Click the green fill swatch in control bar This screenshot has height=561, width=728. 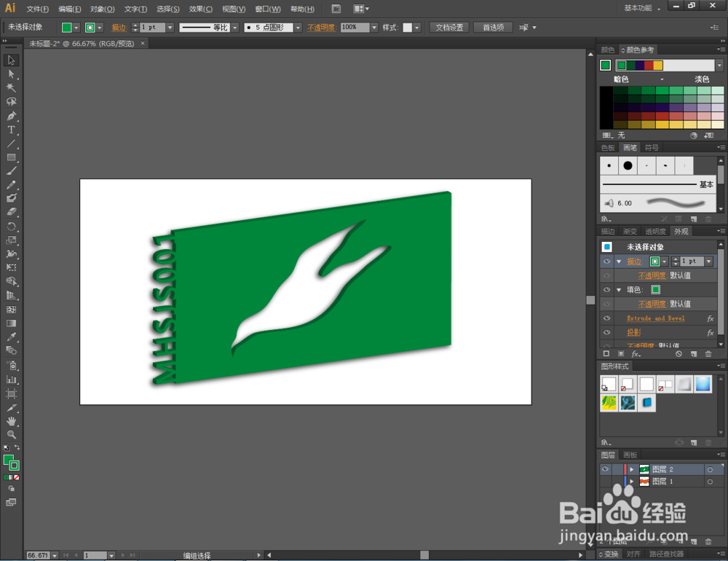point(67,28)
